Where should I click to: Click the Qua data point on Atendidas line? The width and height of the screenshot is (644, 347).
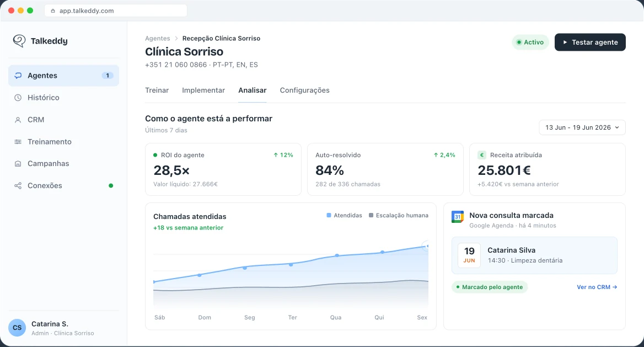(337, 255)
